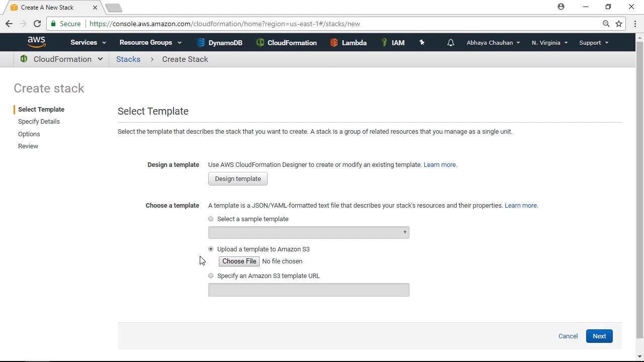Image resolution: width=644 pixels, height=362 pixels.
Task: Open the sample template dropdown list
Action: pos(308,232)
